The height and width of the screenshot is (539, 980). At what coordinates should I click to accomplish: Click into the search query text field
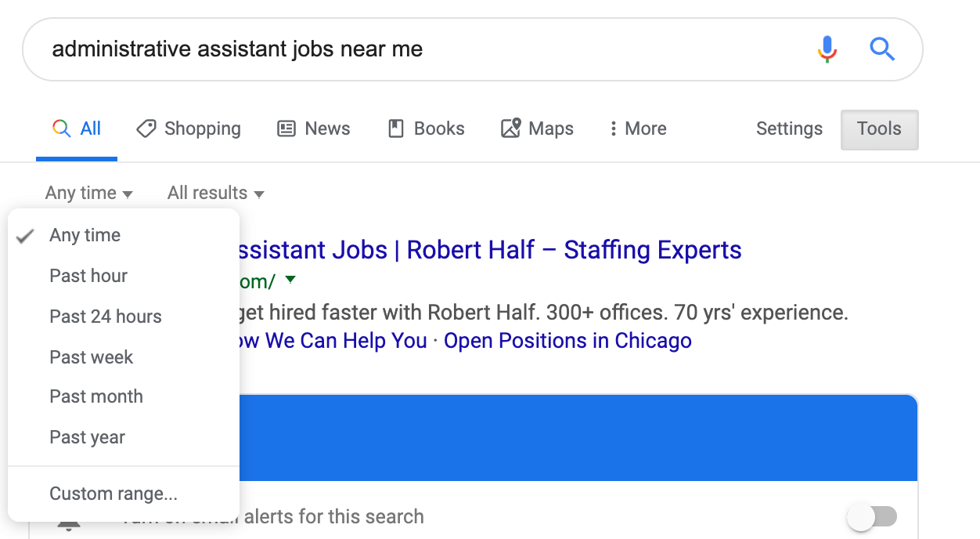[423, 49]
